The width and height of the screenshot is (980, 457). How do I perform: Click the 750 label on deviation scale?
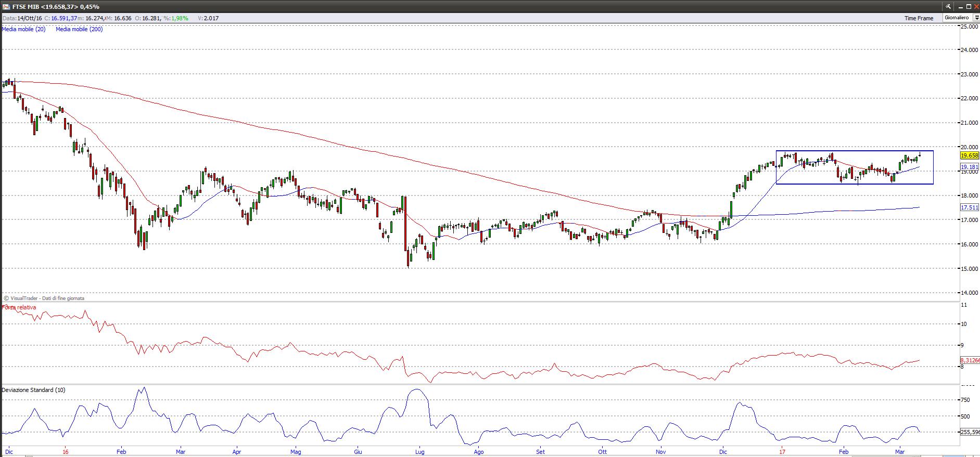[x=965, y=400]
